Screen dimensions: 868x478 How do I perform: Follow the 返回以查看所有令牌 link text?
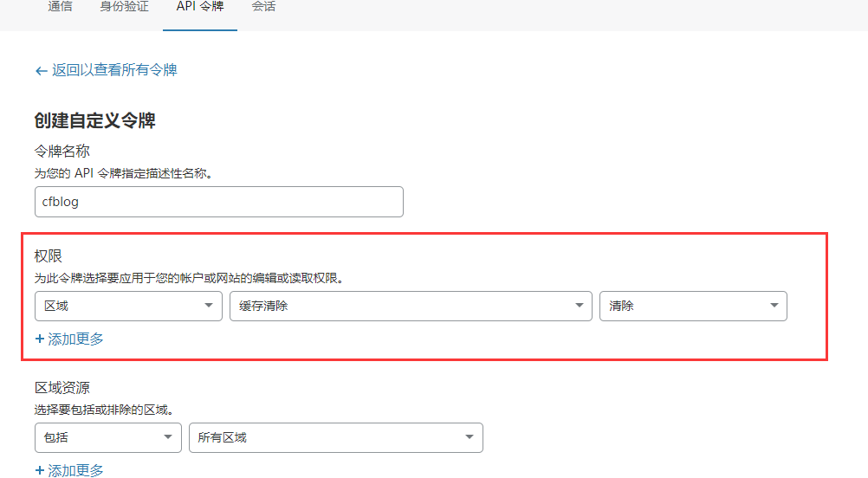(x=114, y=70)
